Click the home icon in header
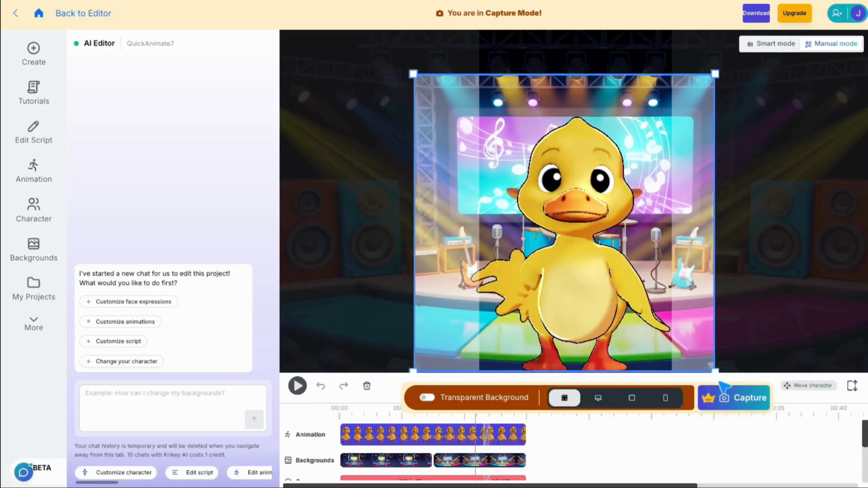This screenshot has height=488, width=868. coord(39,13)
